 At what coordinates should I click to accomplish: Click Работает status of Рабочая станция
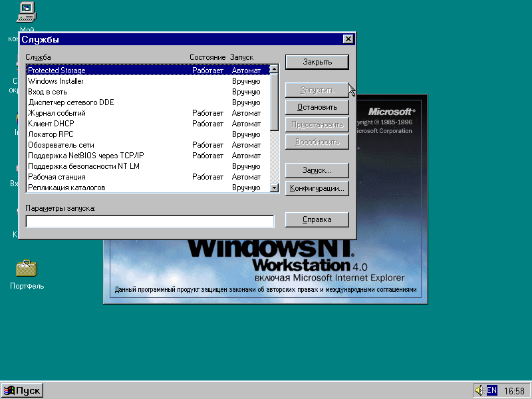[x=207, y=177]
